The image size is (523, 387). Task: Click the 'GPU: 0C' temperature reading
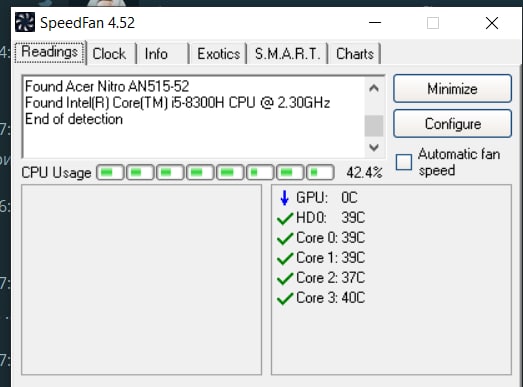(327, 198)
